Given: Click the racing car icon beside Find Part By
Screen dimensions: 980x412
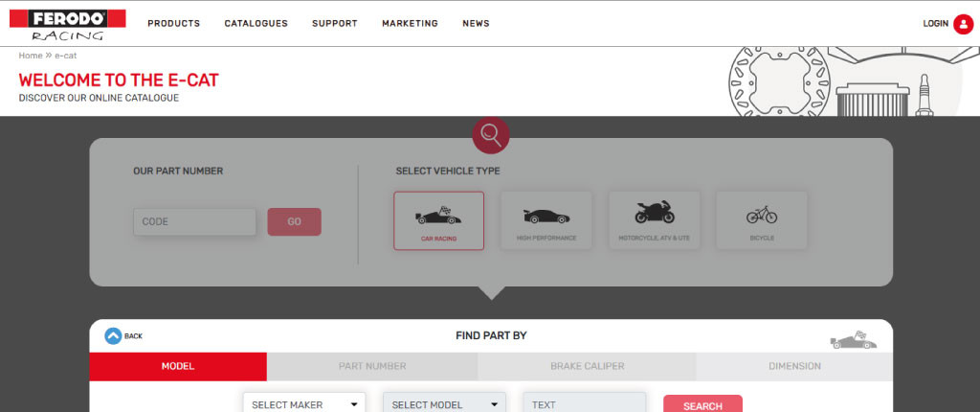Looking at the screenshot, I should pos(853,340).
